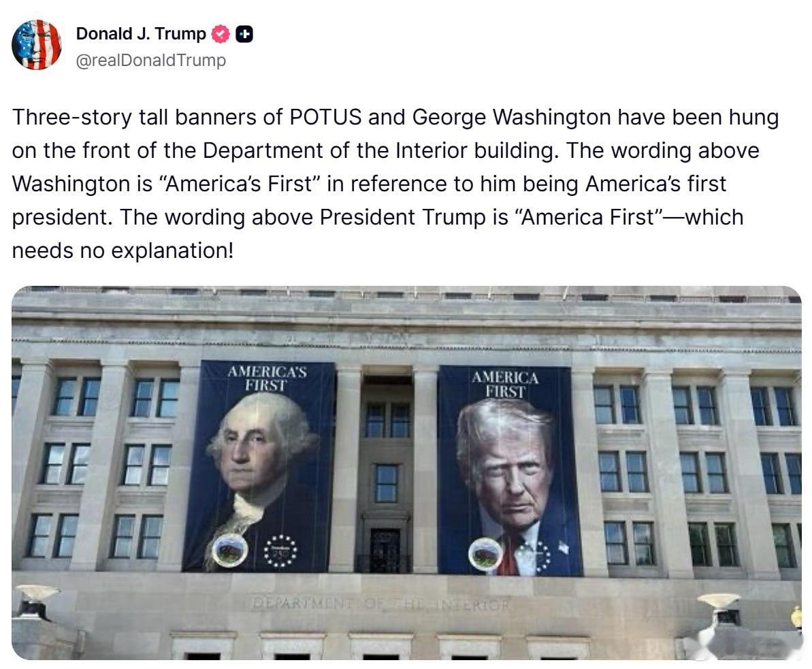Click the AMERICA'S FIRST heading text
812x669 pixels.
click(266, 378)
